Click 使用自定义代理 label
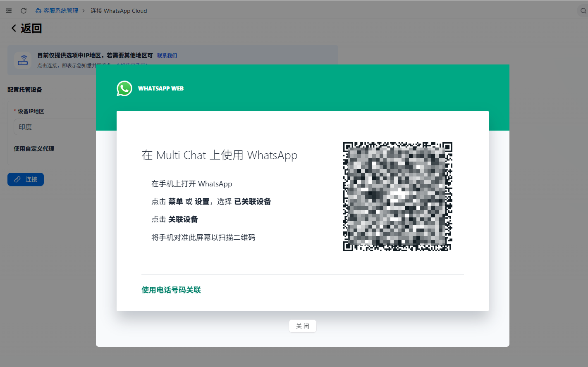588x367 pixels. coord(34,149)
